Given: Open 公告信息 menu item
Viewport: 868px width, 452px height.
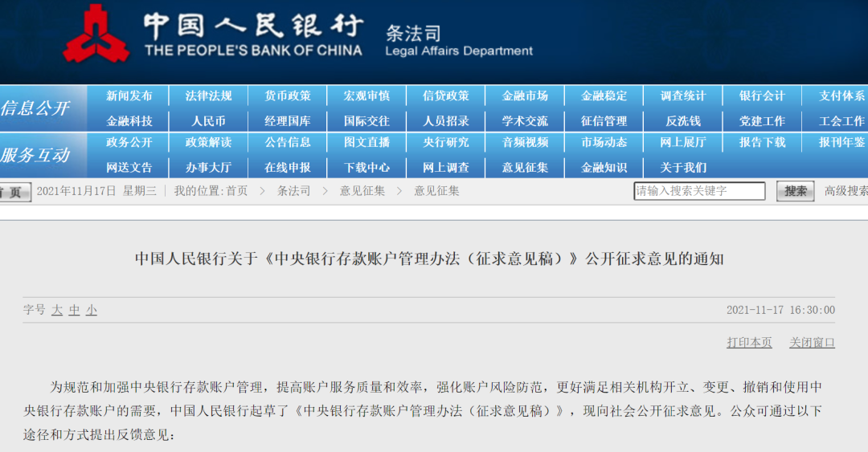Looking at the screenshot, I should click(x=287, y=142).
